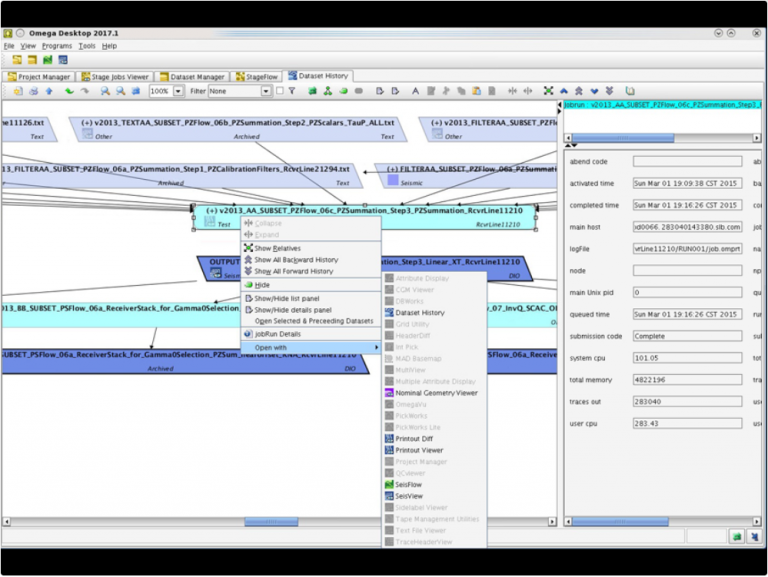Click the Nominal Geometry Viewer icon
Screen dimensions: 768x577
pos(389,393)
